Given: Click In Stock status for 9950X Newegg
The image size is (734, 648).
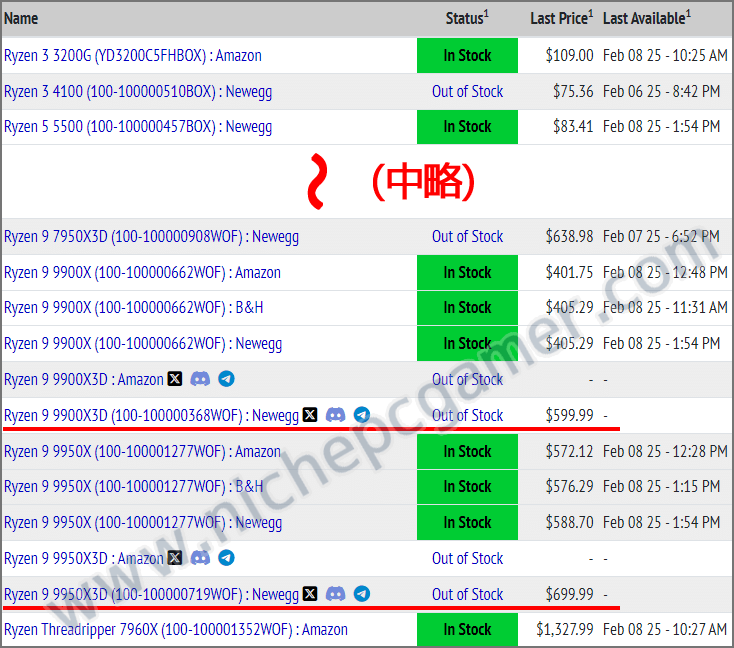Looking at the screenshot, I should [467, 522].
